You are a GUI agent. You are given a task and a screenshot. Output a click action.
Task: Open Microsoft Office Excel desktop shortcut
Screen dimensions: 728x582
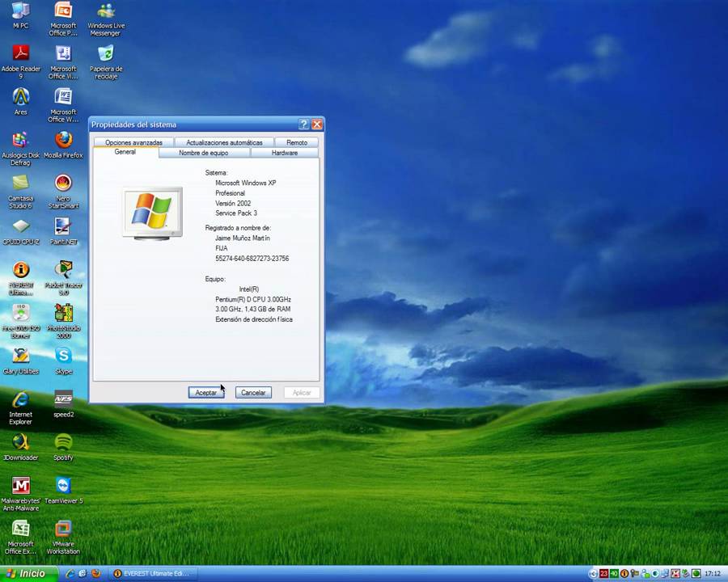pyautogui.click(x=20, y=537)
